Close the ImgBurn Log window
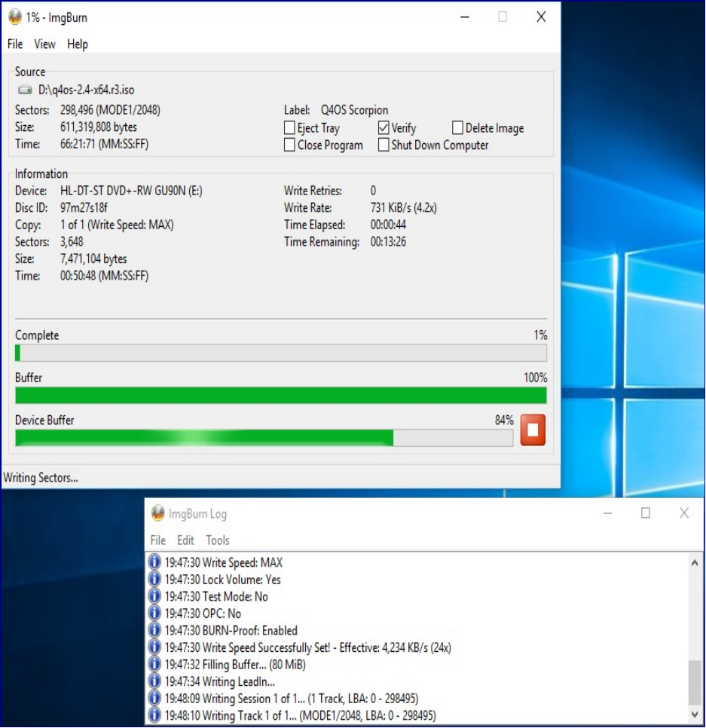Screen dimensions: 706x728 point(683,513)
